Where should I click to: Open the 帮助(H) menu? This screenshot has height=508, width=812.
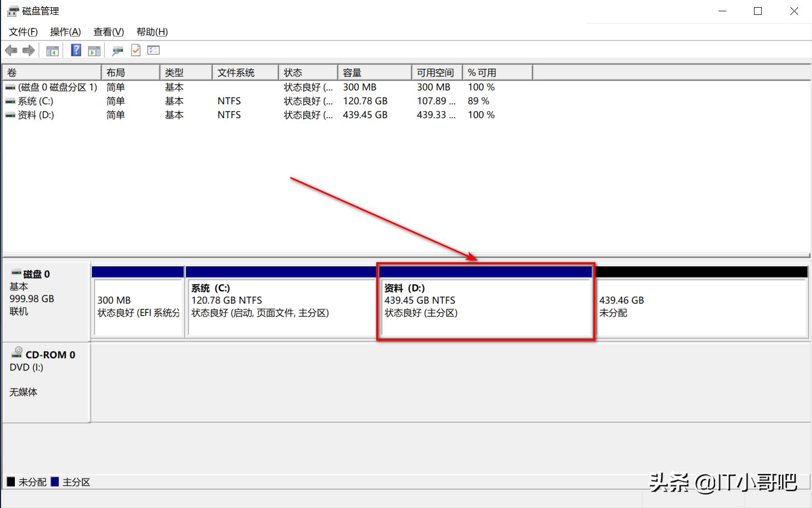point(152,32)
